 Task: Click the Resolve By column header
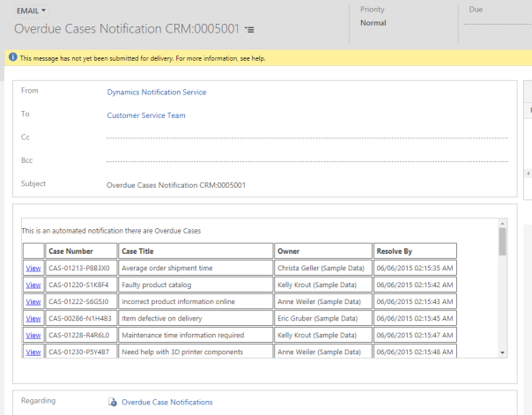pyautogui.click(x=415, y=251)
